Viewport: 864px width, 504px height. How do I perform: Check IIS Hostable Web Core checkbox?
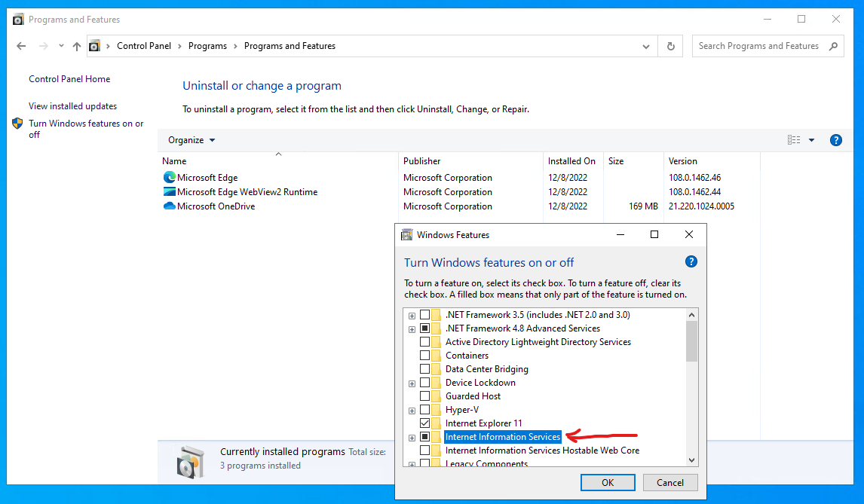click(x=424, y=450)
